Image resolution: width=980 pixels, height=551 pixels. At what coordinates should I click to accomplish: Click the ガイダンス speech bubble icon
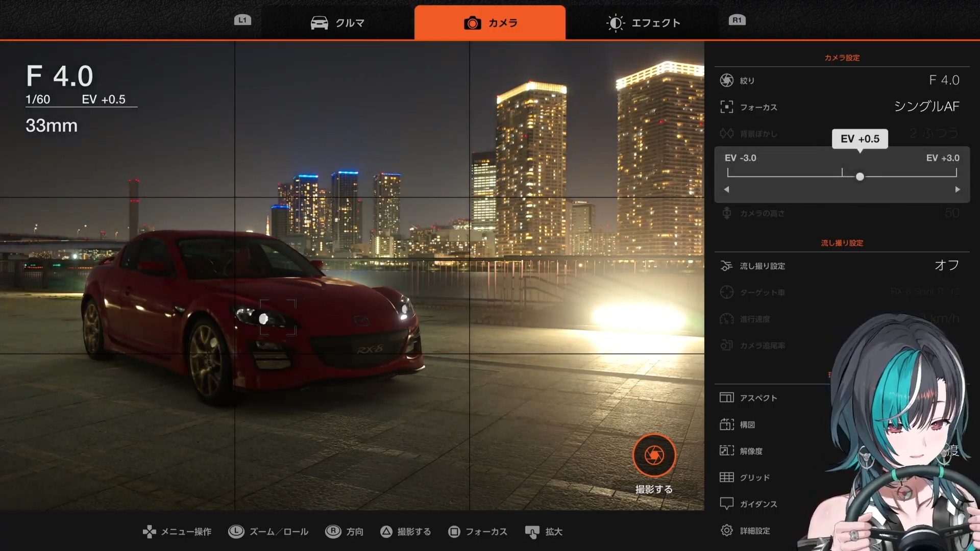(x=726, y=504)
